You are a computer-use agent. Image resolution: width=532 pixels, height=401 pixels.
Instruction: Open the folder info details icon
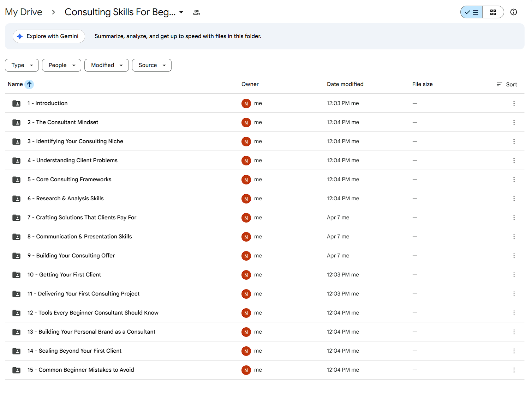point(514,12)
